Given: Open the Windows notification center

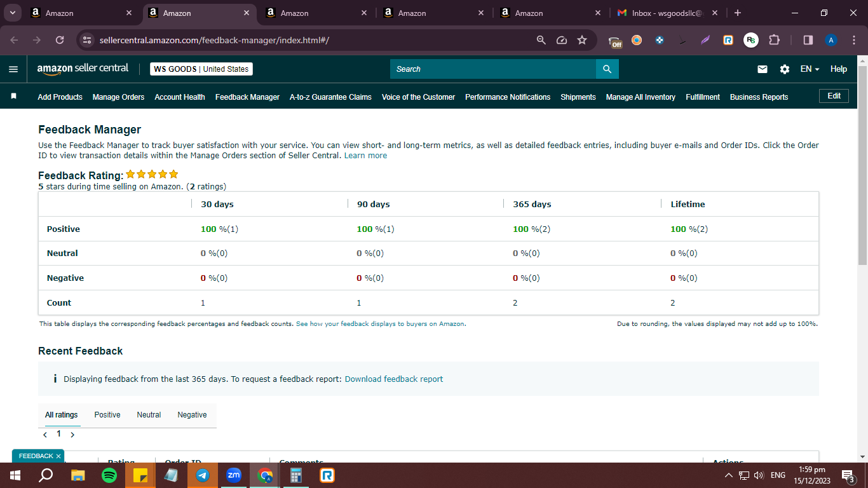Looking at the screenshot, I should pos(848,475).
